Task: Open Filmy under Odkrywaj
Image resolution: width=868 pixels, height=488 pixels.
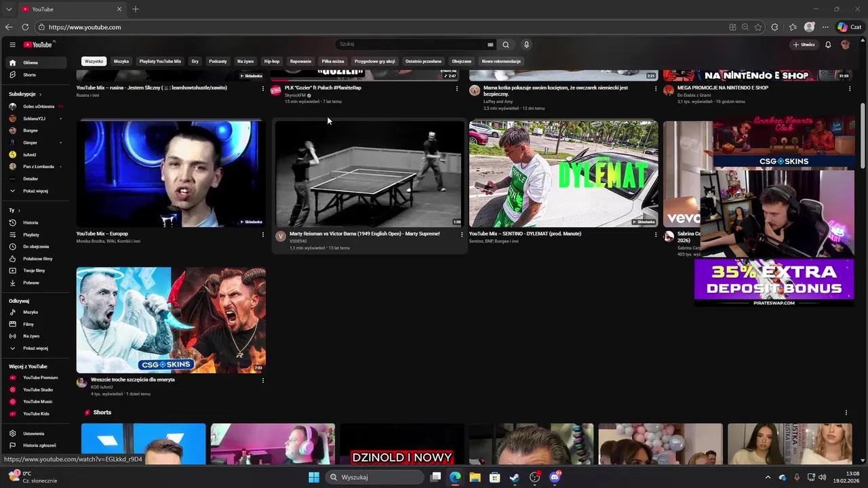Action: click(x=35, y=324)
